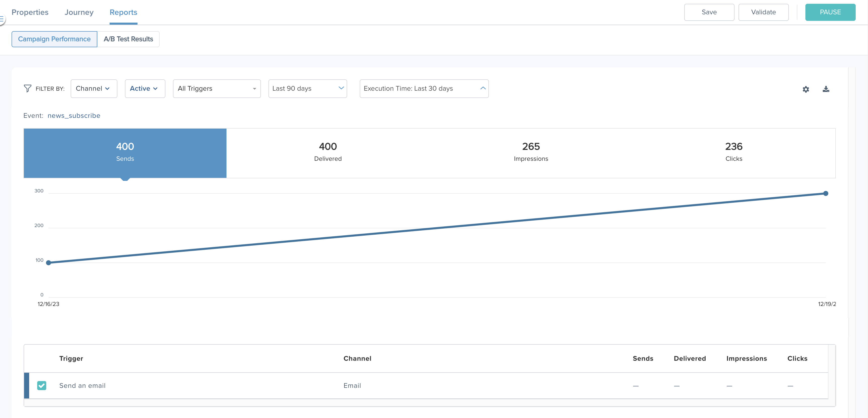Click the PAUSE button
This screenshot has height=418, width=868.
click(830, 12)
